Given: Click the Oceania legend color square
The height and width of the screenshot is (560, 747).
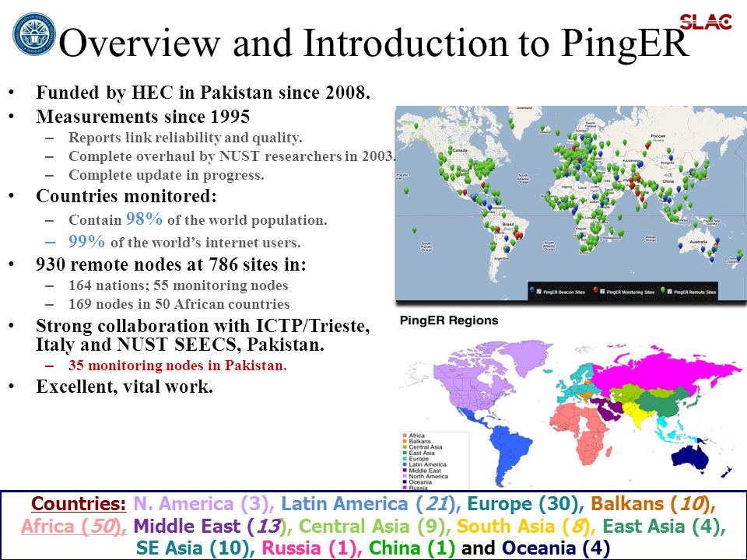Looking at the screenshot, I should [405, 482].
